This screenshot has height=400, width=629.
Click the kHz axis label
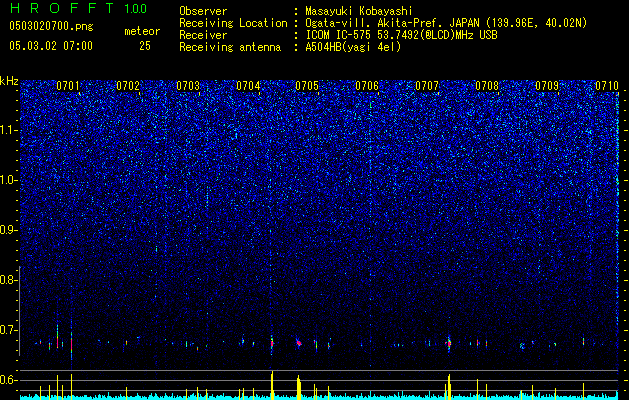click(x=9, y=81)
